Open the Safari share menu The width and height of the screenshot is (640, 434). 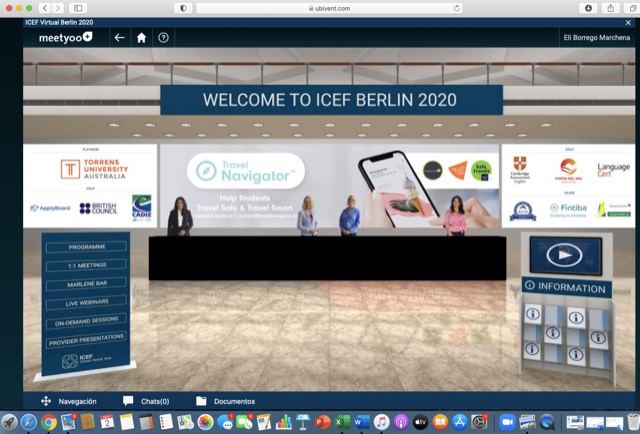611,8
